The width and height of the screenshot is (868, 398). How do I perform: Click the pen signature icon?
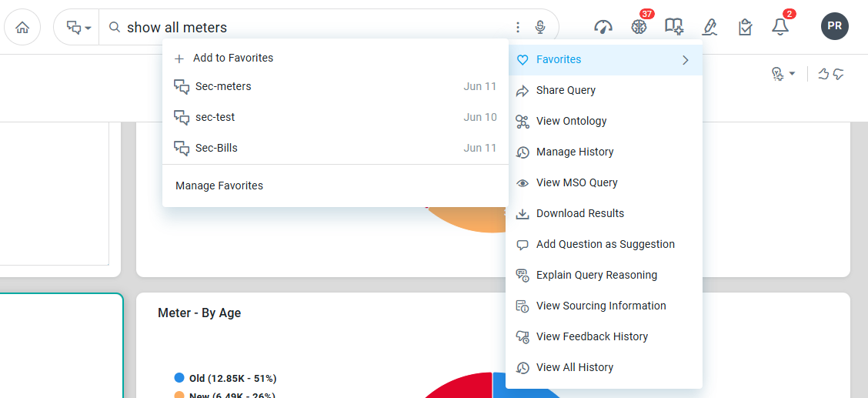tap(709, 27)
